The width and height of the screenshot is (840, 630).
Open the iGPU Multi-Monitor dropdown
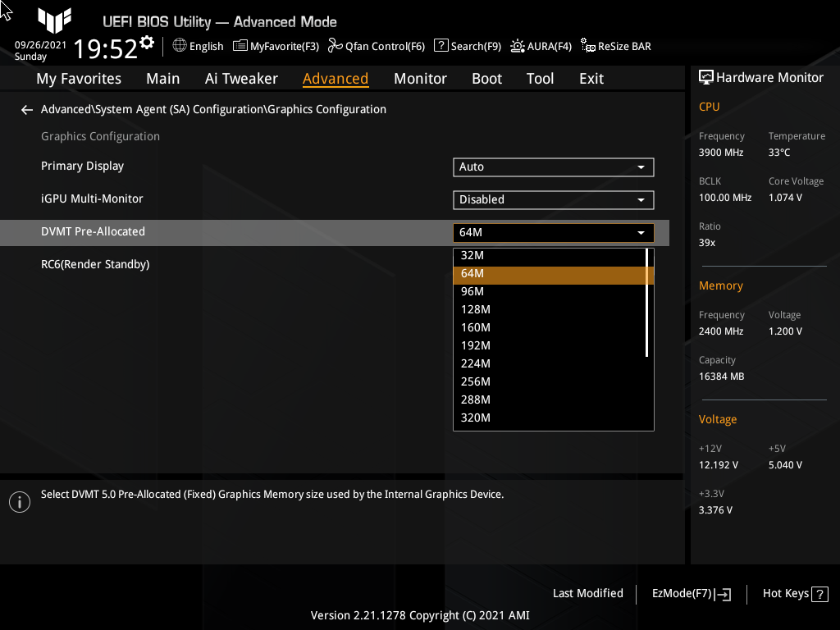point(553,199)
